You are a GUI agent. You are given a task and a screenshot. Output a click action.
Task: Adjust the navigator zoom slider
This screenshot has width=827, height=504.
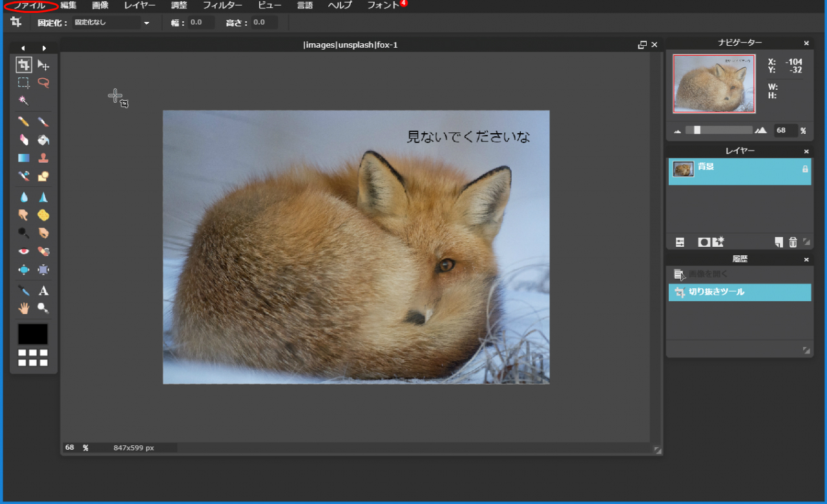click(x=697, y=130)
